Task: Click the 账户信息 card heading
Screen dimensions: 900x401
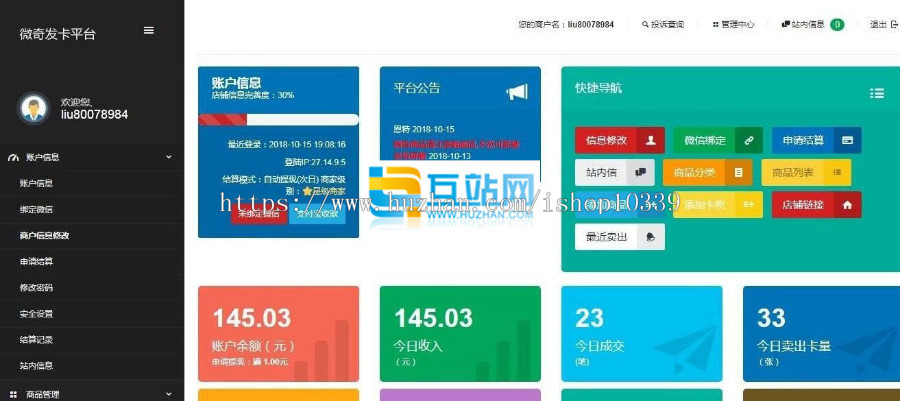Action: [236, 83]
